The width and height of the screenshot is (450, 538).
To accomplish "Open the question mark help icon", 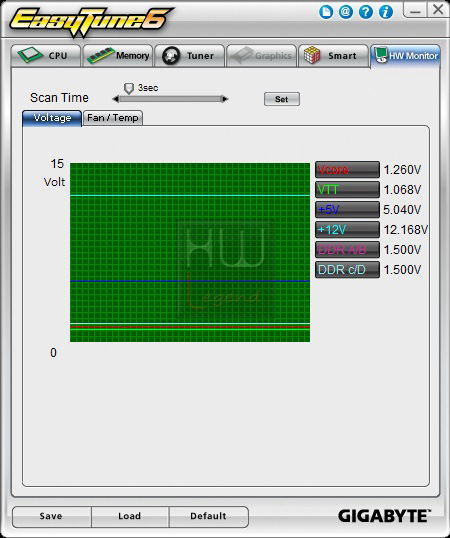I will [366, 12].
